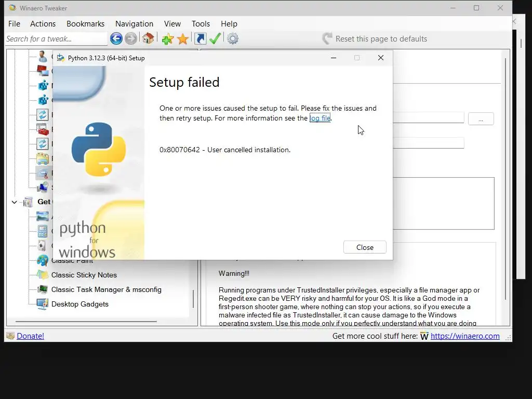Close the Python Setup dialog with X
Image resolution: width=532 pixels, height=399 pixels.
tap(381, 58)
